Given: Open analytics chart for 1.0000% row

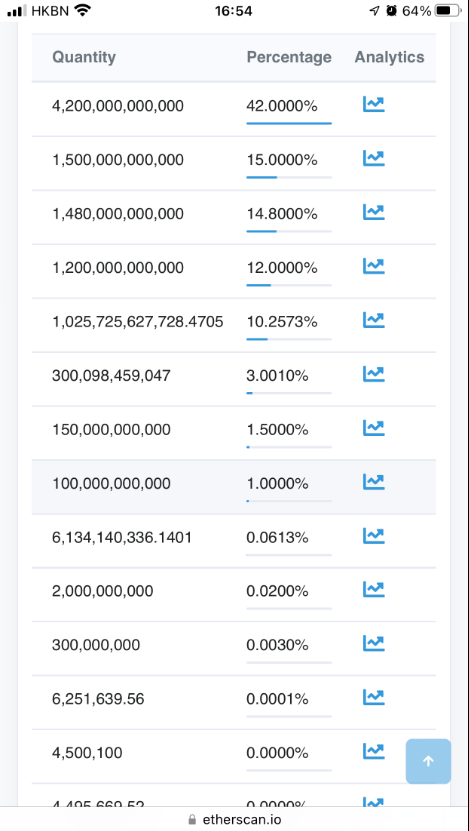Looking at the screenshot, I should click(374, 481).
